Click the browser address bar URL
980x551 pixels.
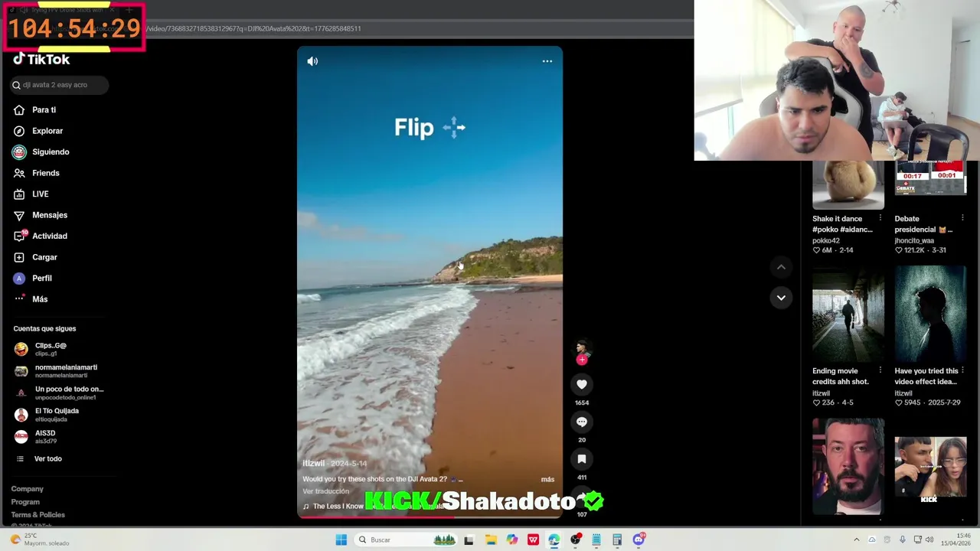point(253,28)
